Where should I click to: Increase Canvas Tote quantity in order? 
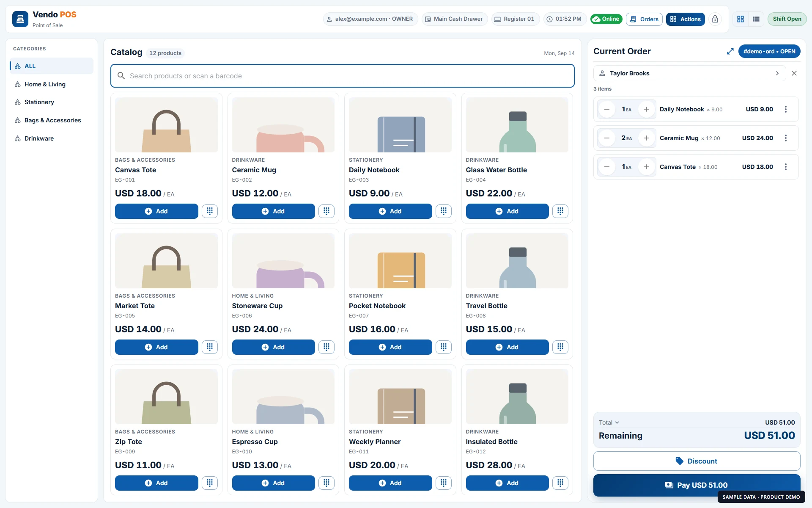tap(647, 167)
